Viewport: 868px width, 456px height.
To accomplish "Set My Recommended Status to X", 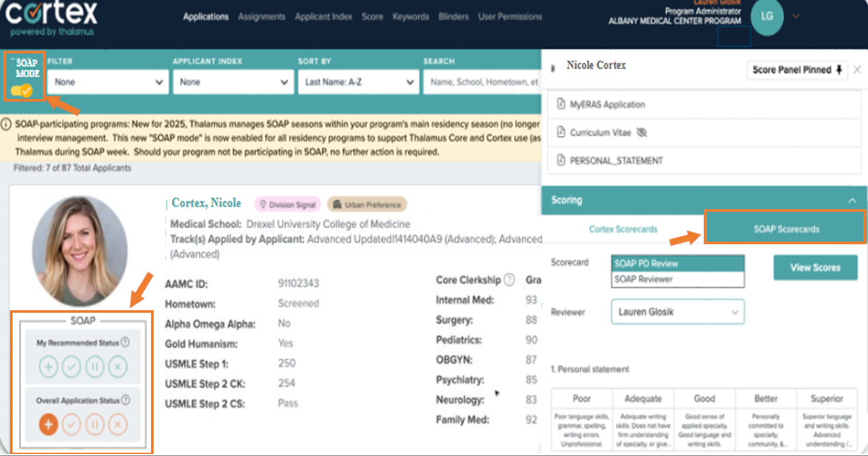I will coord(117,367).
